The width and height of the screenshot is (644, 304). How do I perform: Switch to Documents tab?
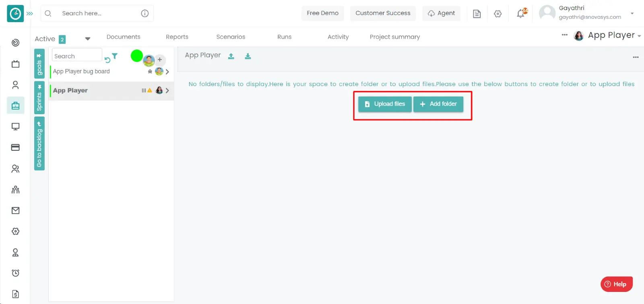point(123,37)
